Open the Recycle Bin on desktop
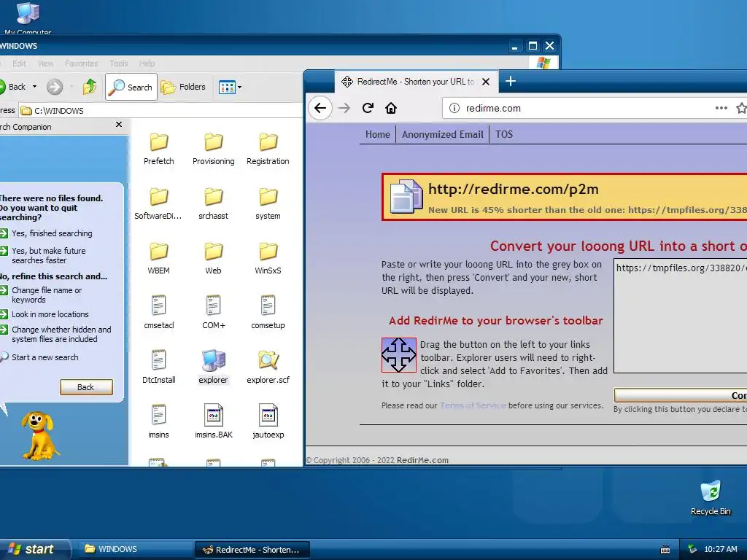 coord(711,498)
